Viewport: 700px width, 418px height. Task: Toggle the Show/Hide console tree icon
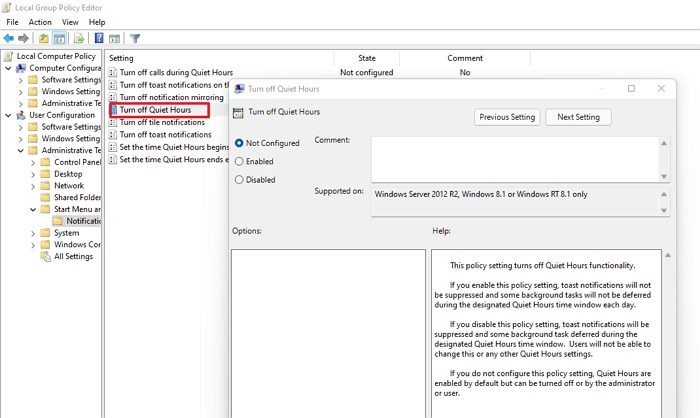(59, 38)
